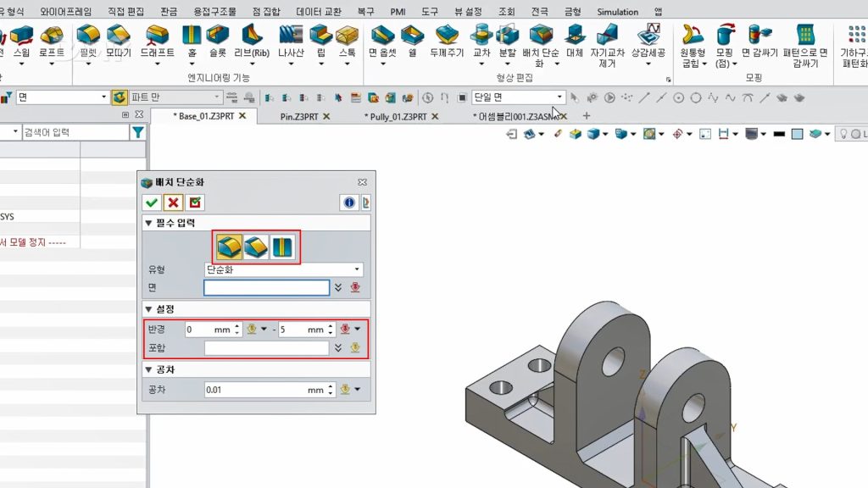Select the third simplify mode icon in 필수 입력

(282, 247)
